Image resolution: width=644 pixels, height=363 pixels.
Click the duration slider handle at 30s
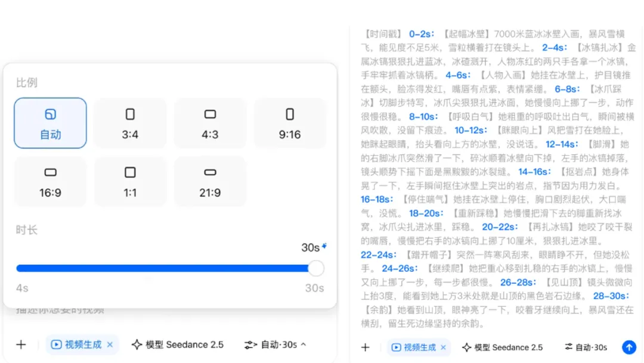(316, 268)
